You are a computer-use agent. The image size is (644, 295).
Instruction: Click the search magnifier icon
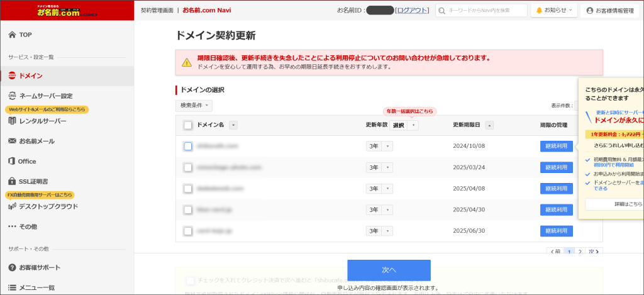pos(442,11)
